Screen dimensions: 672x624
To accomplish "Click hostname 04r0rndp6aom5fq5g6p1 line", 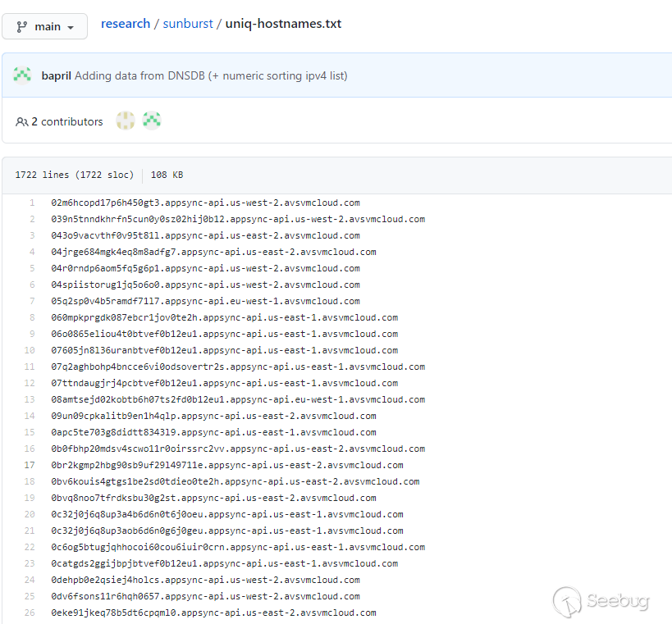I will point(205,268).
